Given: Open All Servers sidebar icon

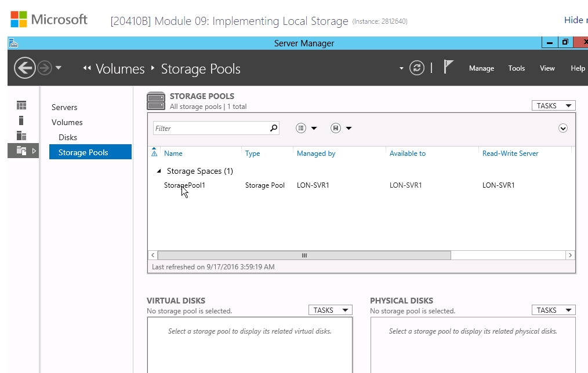Looking at the screenshot, I should point(21,136).
